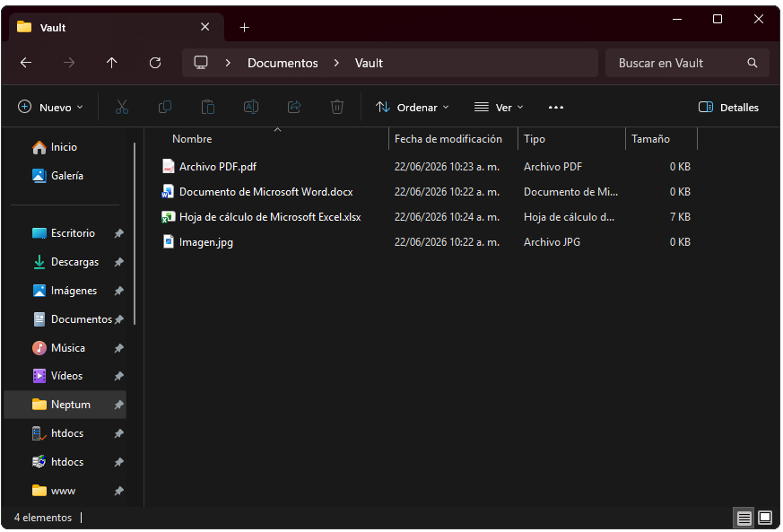This screenshot has width=783, height=532.
Task: Select file name Archivo PDF.pdf
Action: pos(218,167)
